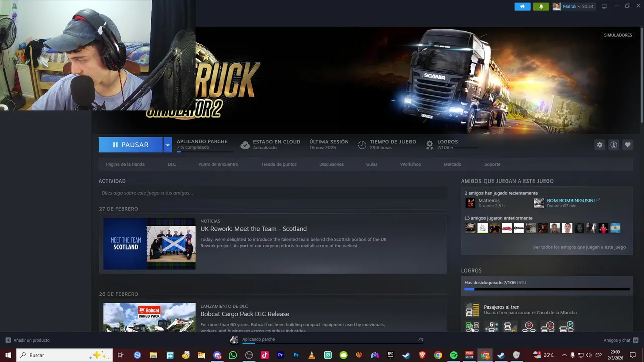Open the Meet the Team Scotland thumbnail

click(x=149, y=244)
